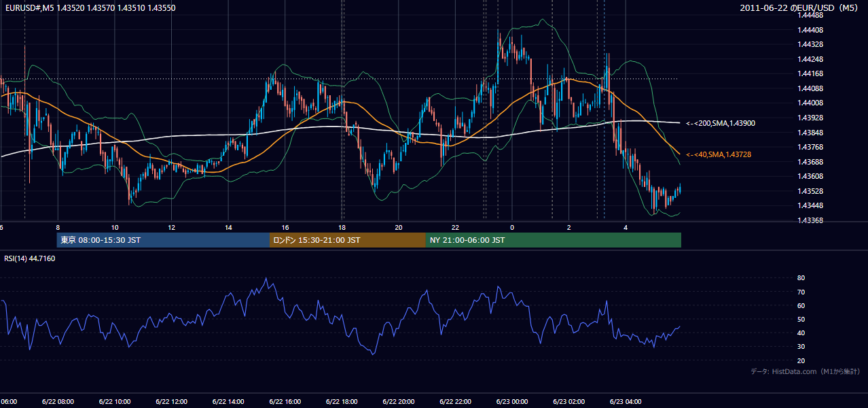
Task: Click hour marker 12 under the price chart
Action: [172, 227]
